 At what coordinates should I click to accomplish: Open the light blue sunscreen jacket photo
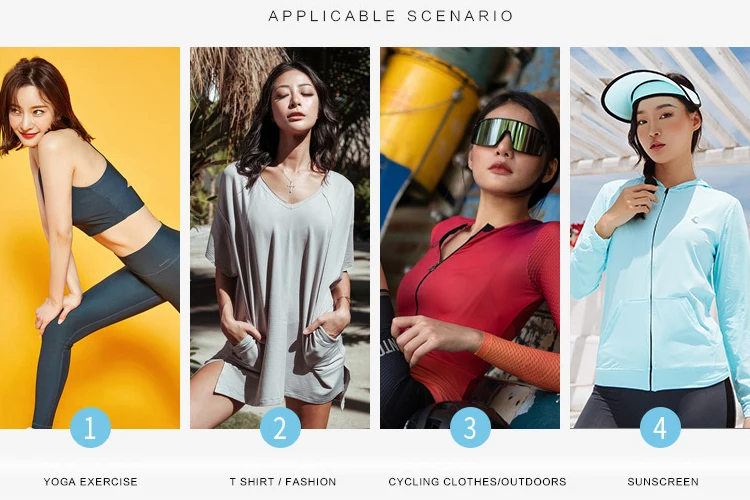click(660, 237)
